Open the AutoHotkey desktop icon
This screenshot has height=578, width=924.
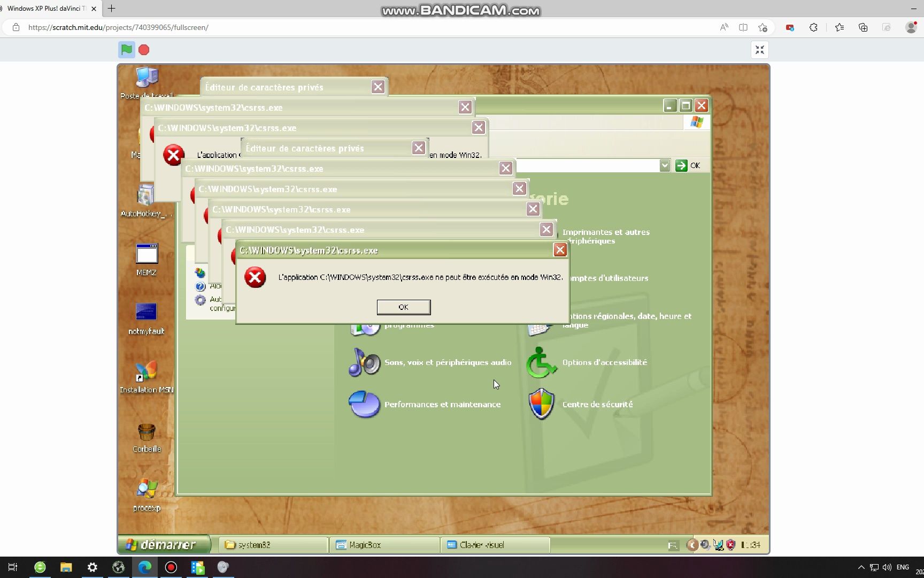(x=145, y=201)
